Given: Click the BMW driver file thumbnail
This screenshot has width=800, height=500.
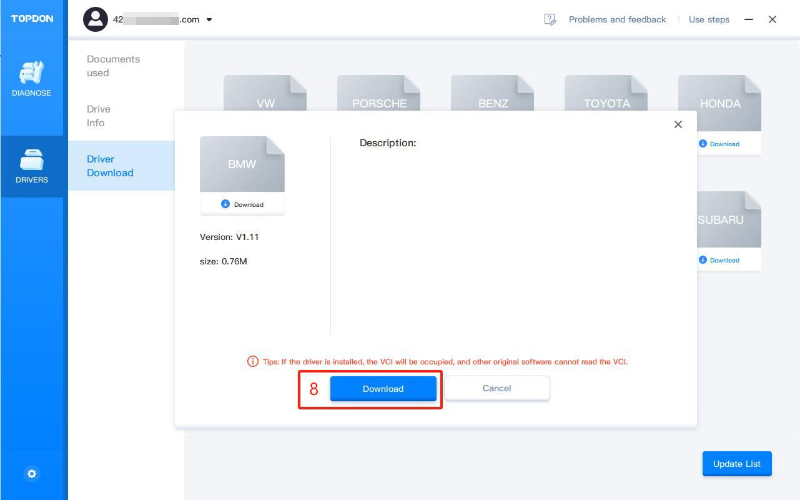Looking at the screenshot, I should point(242,163).
